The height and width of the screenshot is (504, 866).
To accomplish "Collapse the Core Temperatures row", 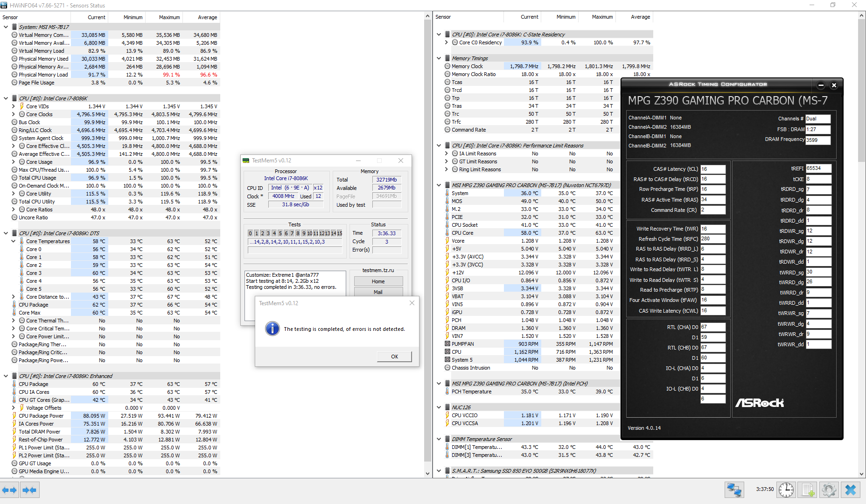I will pos(14,241).
